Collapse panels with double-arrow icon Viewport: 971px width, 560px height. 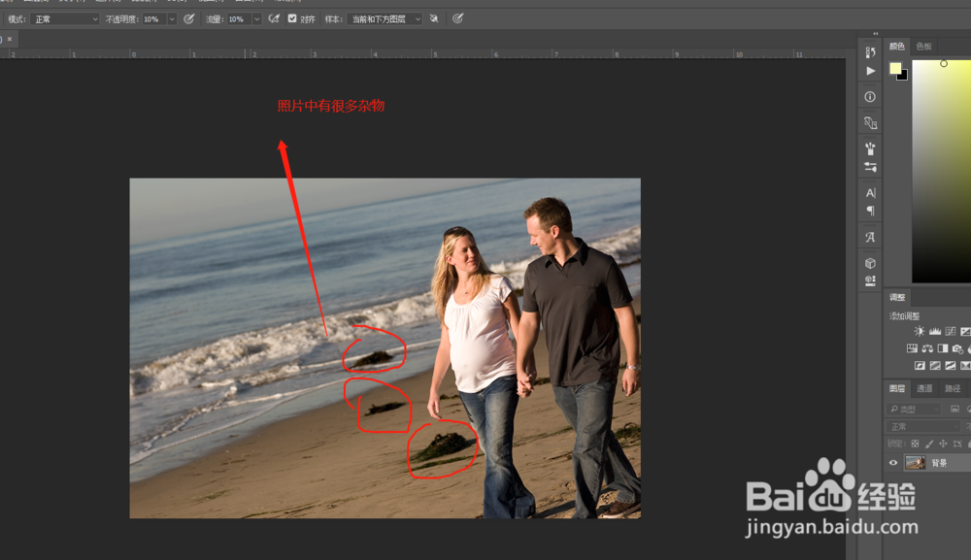[x=875, y=33]
